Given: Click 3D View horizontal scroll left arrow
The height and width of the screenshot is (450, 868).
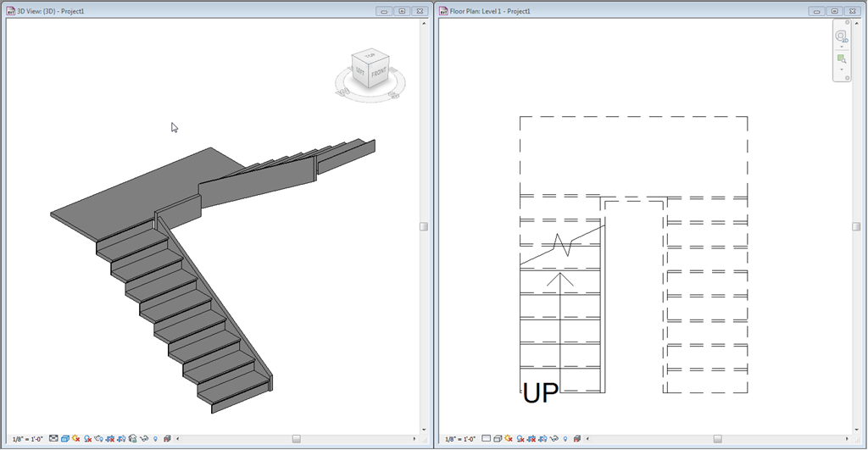Looking at the screenshot, I should (x=178, y=439).
